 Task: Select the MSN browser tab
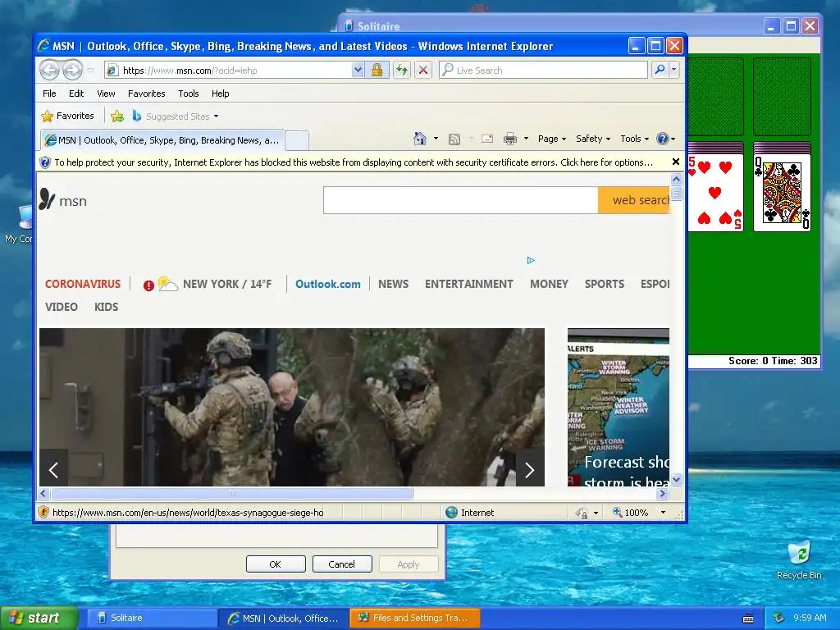tap(163, 139)
